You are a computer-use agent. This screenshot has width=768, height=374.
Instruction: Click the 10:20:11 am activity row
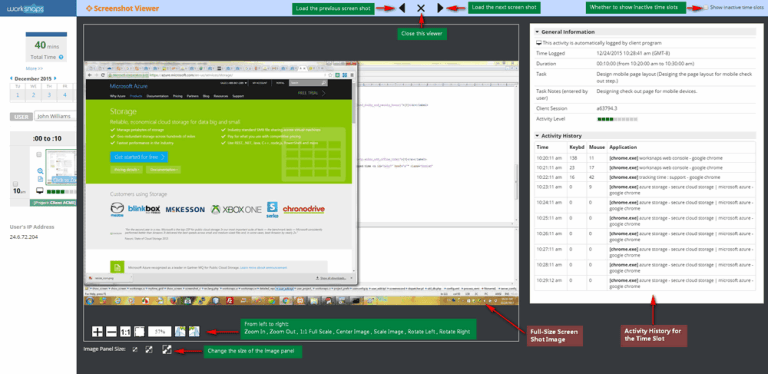pyautogui.click(x=645, y=158)
